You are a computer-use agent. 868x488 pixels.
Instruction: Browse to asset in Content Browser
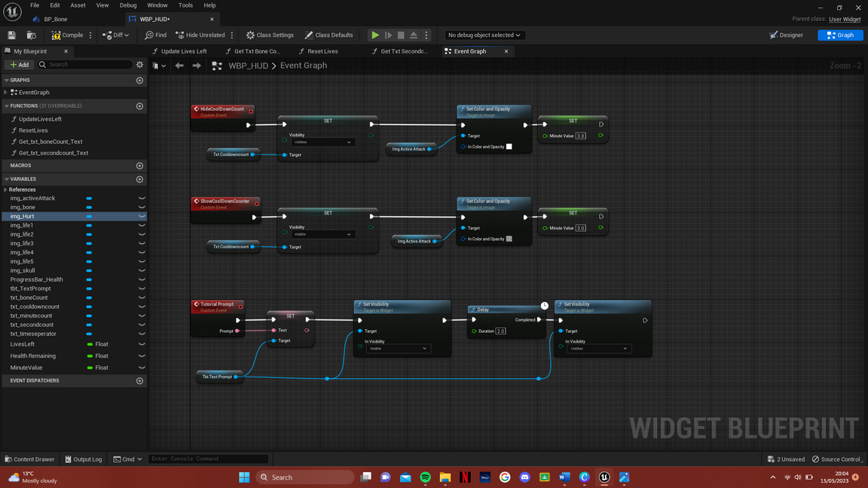pyautogui.click(x=32, y=35)
